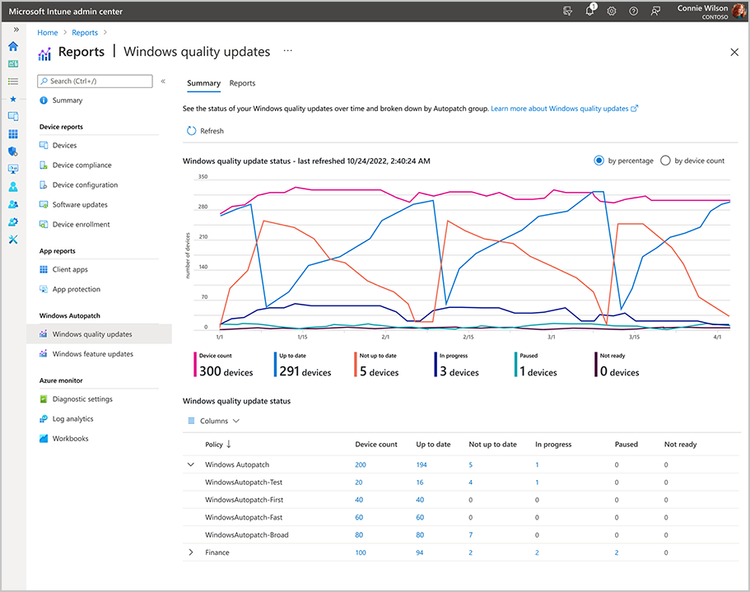This screenshot has height=592, width=750.
Task: Open Connie Wilson account avatar
Action: click(739, 11)
